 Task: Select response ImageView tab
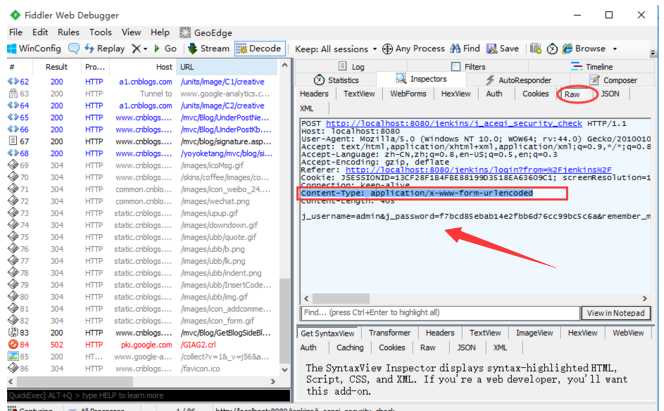point(534,333)
